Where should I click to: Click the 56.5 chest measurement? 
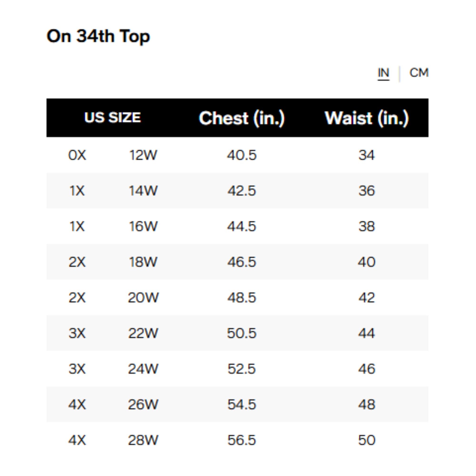tap(242, 440)
